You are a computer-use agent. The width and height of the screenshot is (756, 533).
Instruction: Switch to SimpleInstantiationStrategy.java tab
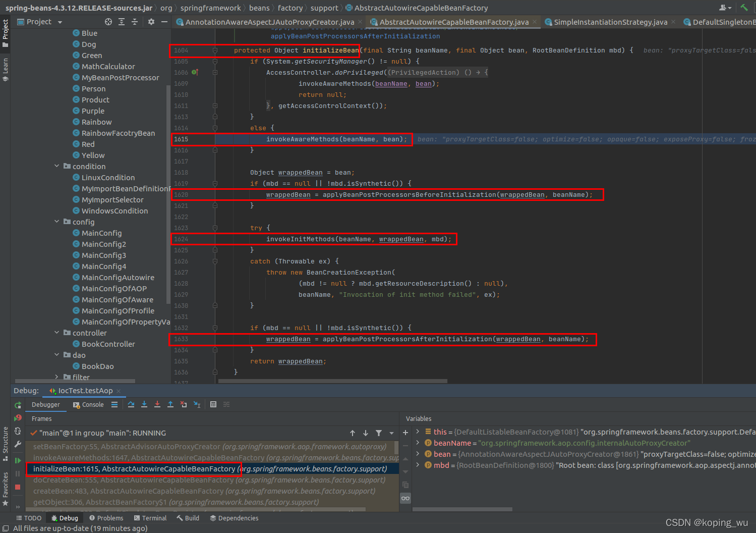pos(610,22)
